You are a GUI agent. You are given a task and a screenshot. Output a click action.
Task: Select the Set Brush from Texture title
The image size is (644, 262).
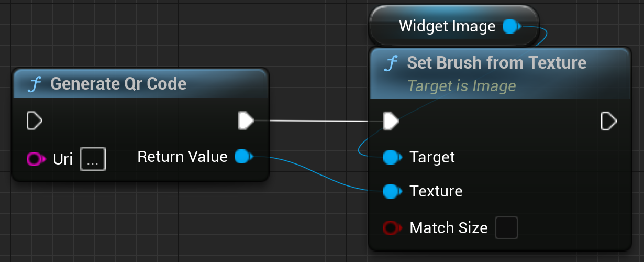[496, 63]
